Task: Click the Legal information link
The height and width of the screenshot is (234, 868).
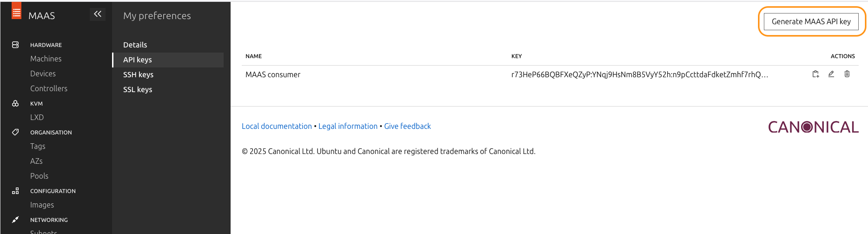Action: coord(348,126)
